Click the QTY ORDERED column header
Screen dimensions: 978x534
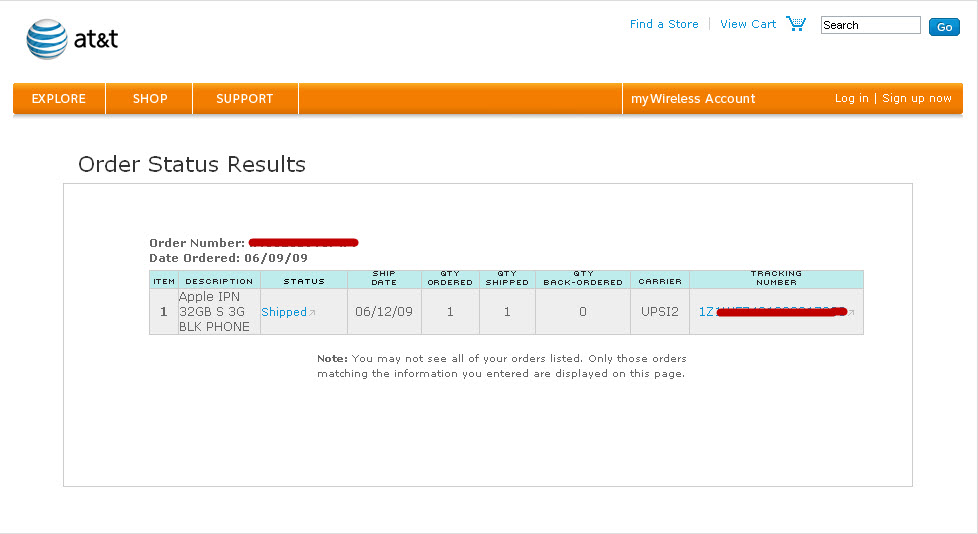click(450, 278)
